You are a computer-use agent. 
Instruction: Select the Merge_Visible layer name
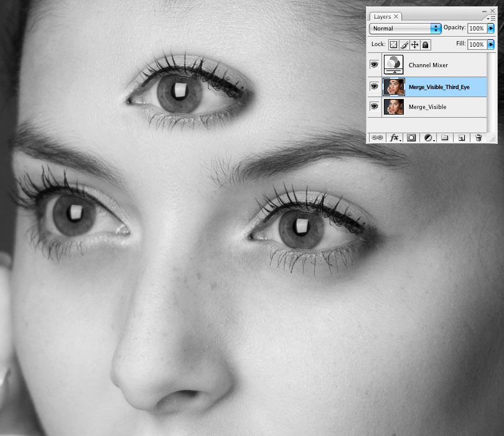(x=427, y=107)
